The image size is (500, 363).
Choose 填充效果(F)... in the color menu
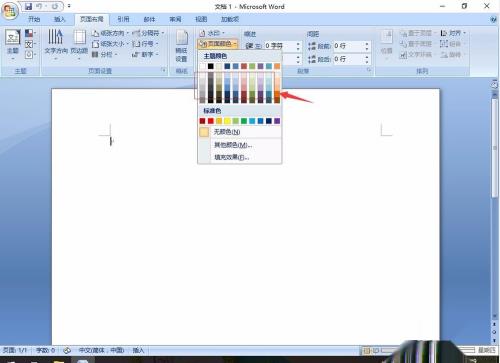(240, 157)
